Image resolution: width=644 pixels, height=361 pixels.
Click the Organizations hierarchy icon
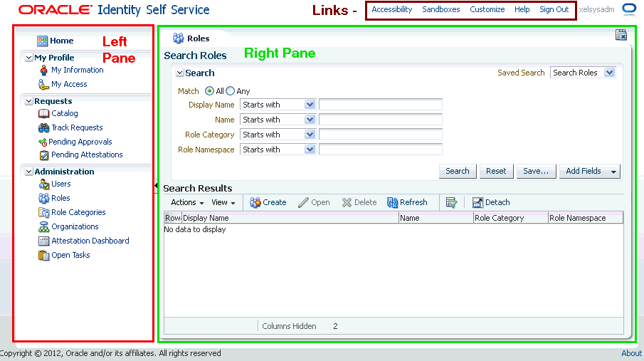[43, 226]
